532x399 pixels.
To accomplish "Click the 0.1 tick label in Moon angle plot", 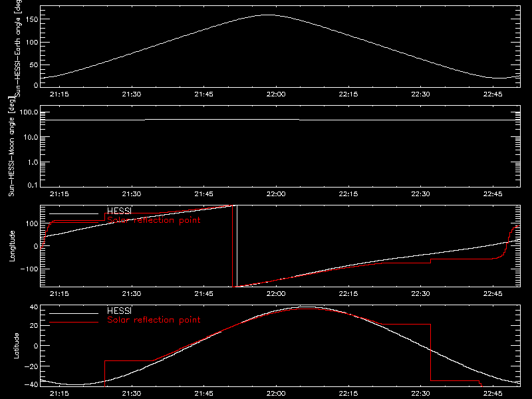I will 33,185.
